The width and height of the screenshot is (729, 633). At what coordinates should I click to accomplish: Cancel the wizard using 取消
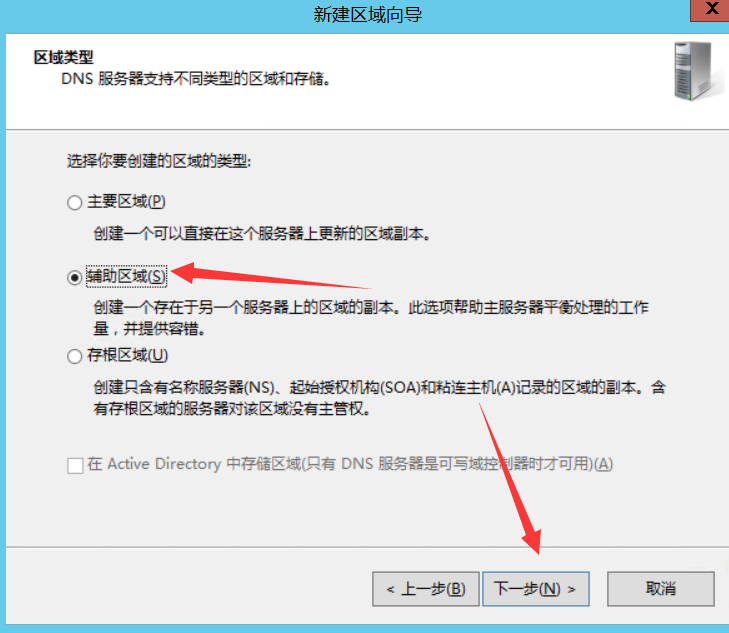661,589
